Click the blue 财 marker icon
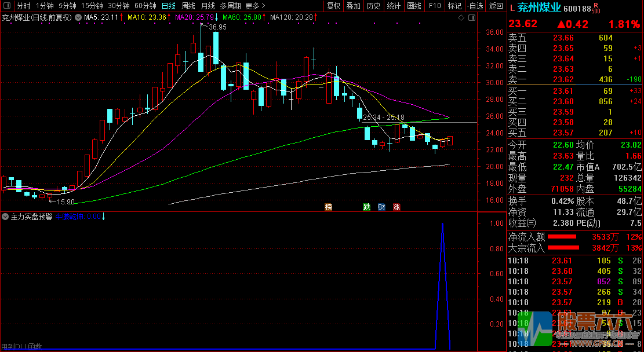Image resolution: width=644 pixels, height=352 pixels. [381, 207]
